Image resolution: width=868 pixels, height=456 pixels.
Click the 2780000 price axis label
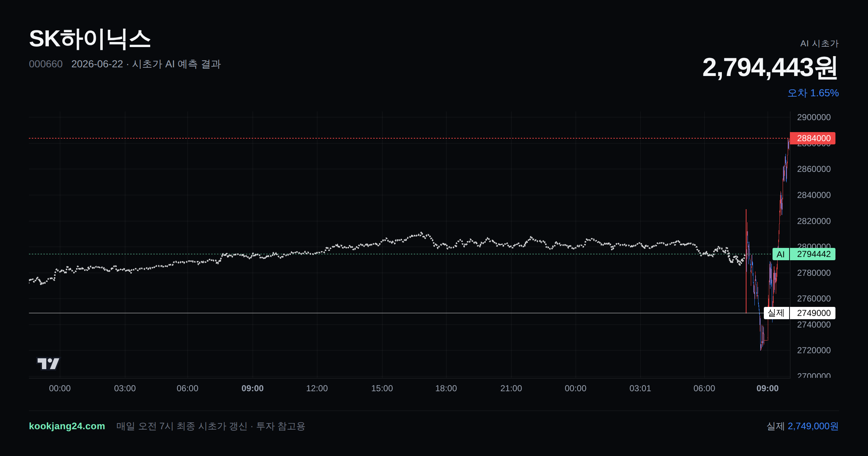pyautogui.click(x=814, y=273)
